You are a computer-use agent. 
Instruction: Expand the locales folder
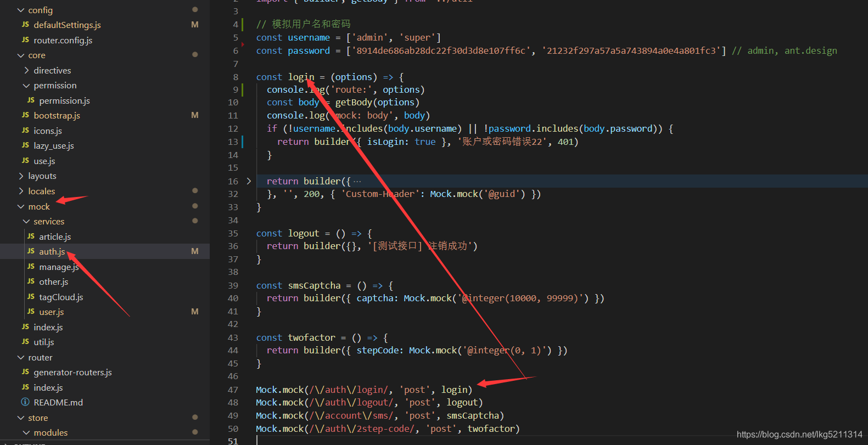point(21,191)
